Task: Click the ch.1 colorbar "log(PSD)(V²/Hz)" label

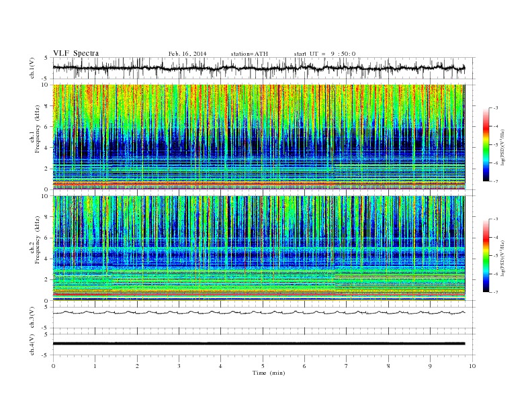Action: tap(503, 147)
